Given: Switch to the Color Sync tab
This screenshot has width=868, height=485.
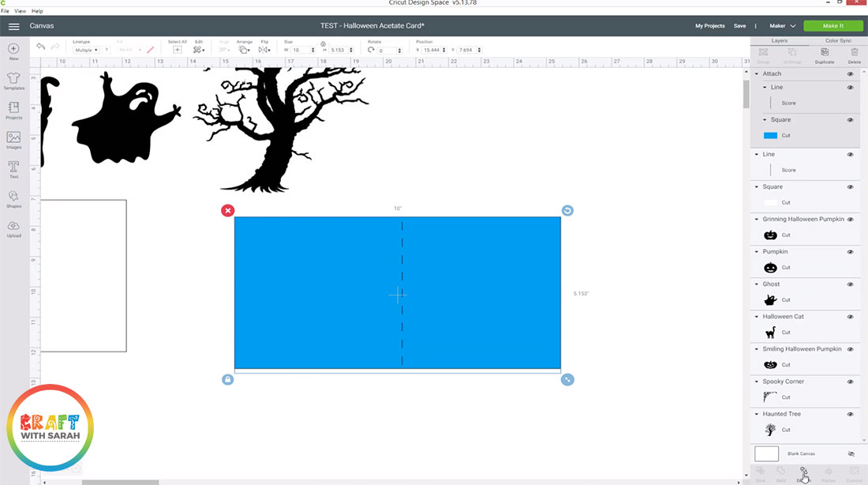Looking at the screenshot, I should tap(838, 41).
